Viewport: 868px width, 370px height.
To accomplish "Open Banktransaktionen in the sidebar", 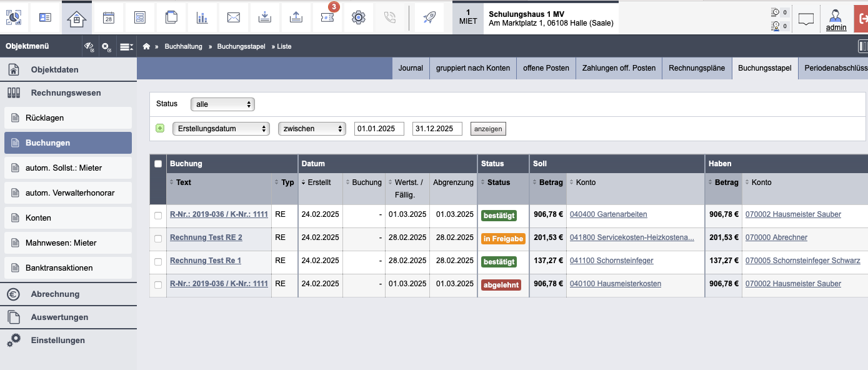I will 68,267.
